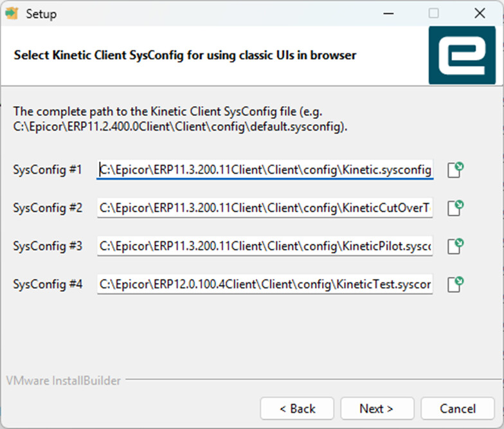Viewport: 504px width, 429px height.
Task: Minimize the Setup window
Action: click(388, 14)
